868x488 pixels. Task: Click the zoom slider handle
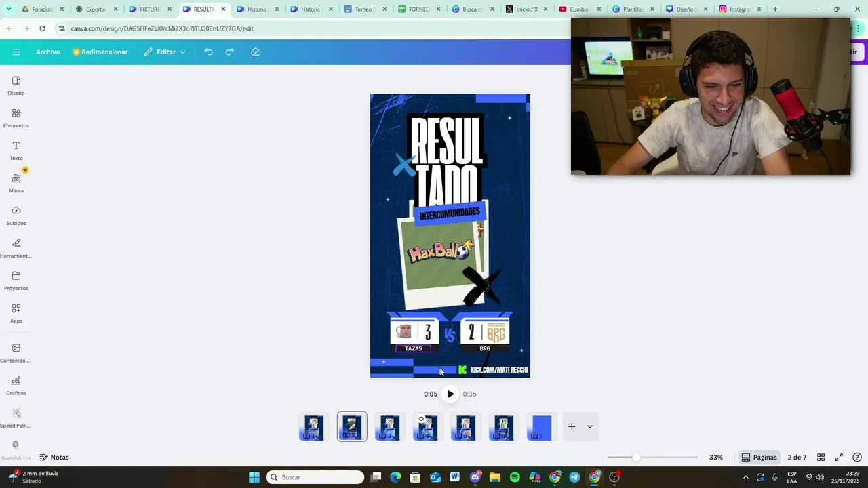pyautogui.click(x=636, y=457)
